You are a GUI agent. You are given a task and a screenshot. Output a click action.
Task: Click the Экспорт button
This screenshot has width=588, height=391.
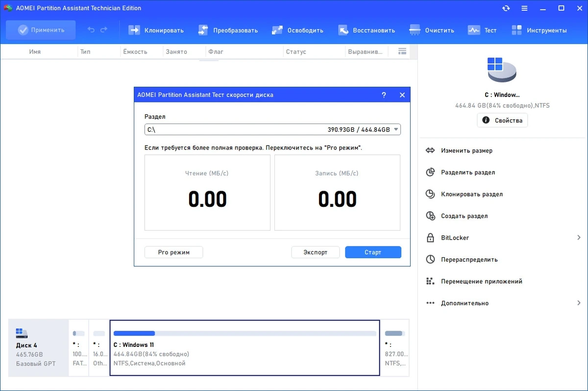[316, 252]
